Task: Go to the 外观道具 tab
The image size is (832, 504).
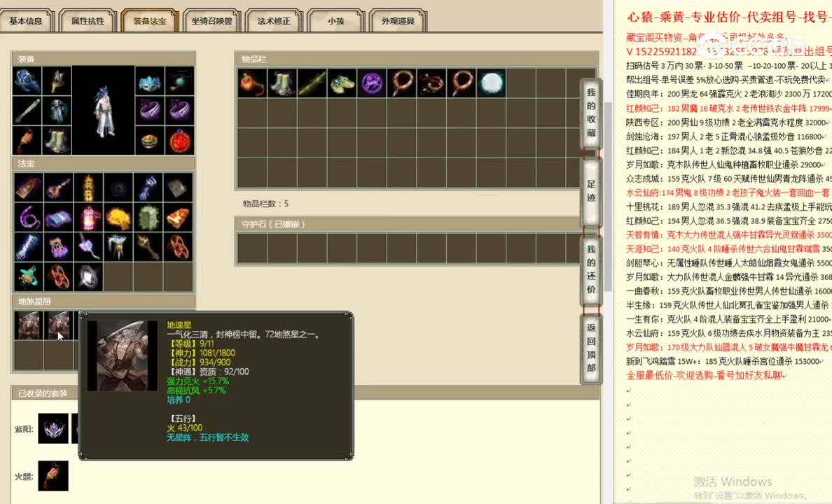Action: click(398, 21)
